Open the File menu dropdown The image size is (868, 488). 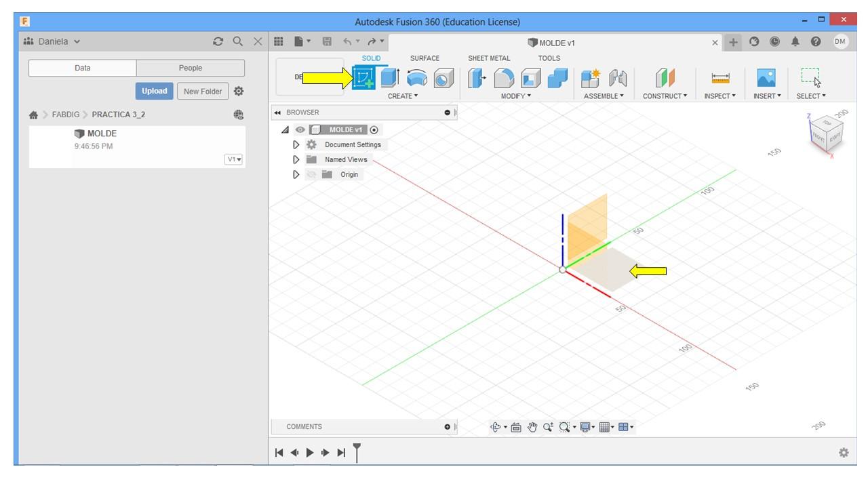point(302,41)
